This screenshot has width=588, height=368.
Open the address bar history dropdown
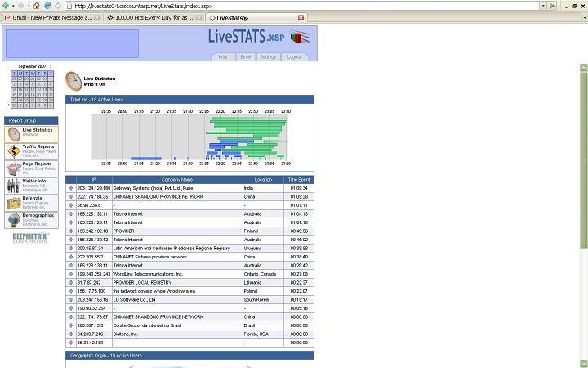543,6
